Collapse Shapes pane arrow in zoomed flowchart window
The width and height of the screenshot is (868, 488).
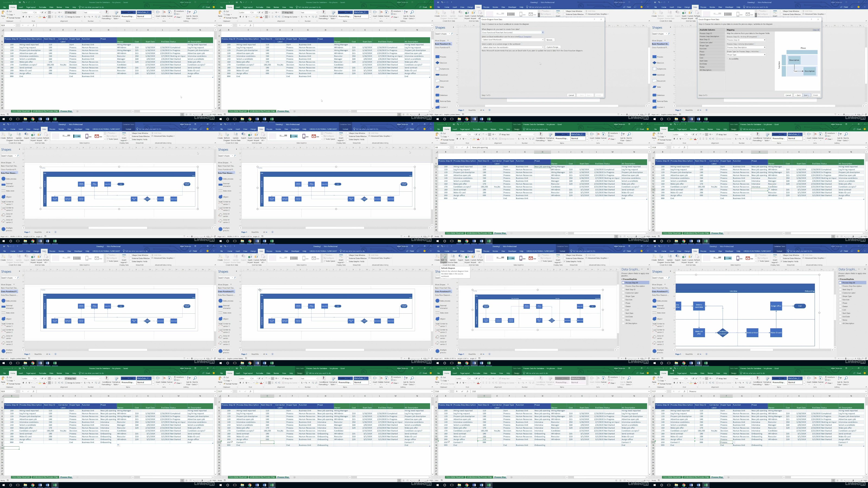[x=670, y=271]
